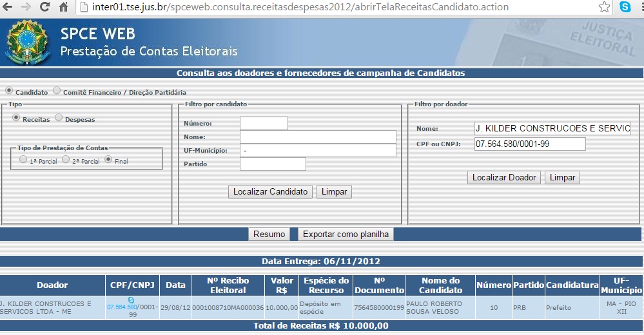The width and height of the screenshot is (644, 335).
Task: Click Exportar como planilha button
Action: coord(346,234)
